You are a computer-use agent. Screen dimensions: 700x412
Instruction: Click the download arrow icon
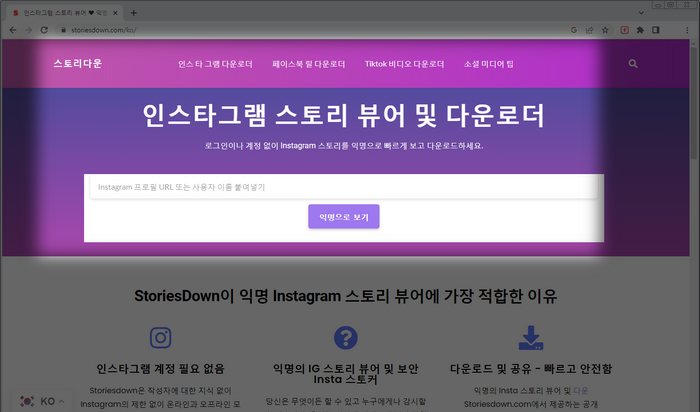pyautogui.click(x=531, y=337)
